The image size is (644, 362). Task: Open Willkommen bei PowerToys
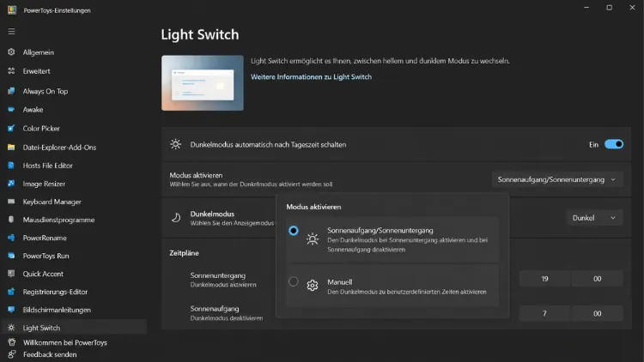pyautogui.click(x=65, y=342)
